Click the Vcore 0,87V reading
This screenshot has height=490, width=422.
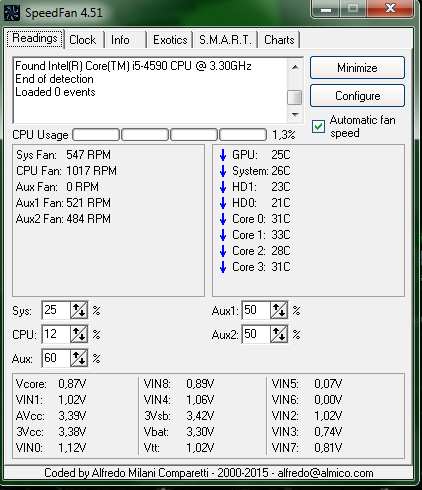51,384
